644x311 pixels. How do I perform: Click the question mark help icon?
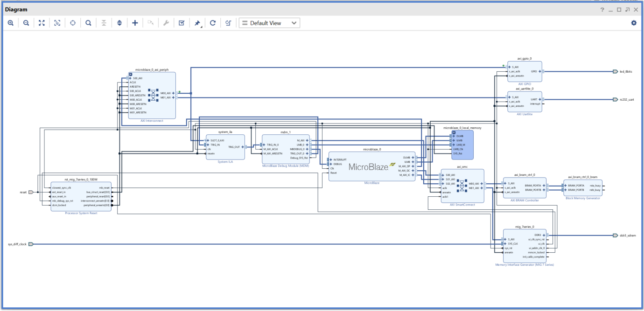pyautogui.click(x=602, y=10)
